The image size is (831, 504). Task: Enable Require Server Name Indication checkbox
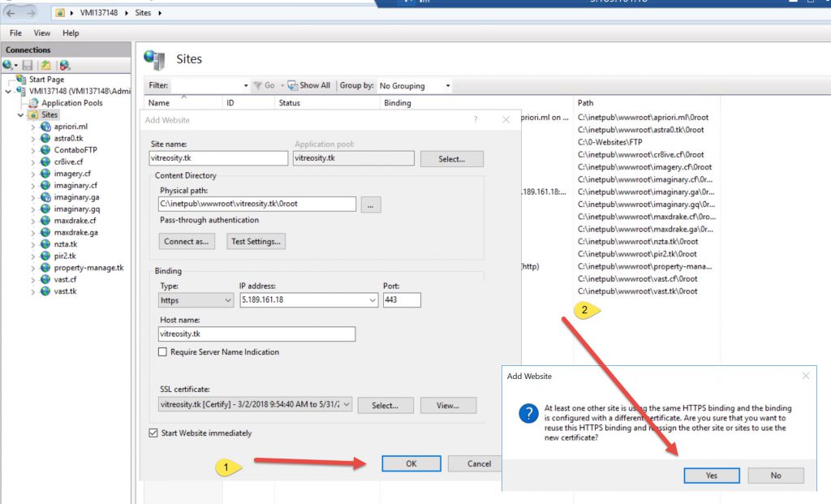[x=163, y=352]
